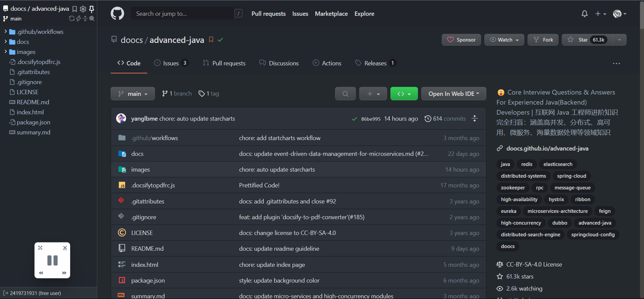The image size is (644, 299).
Task: Open summary.md in the sidebar tree
Action: pyautogui.click(x=34, y=132)
